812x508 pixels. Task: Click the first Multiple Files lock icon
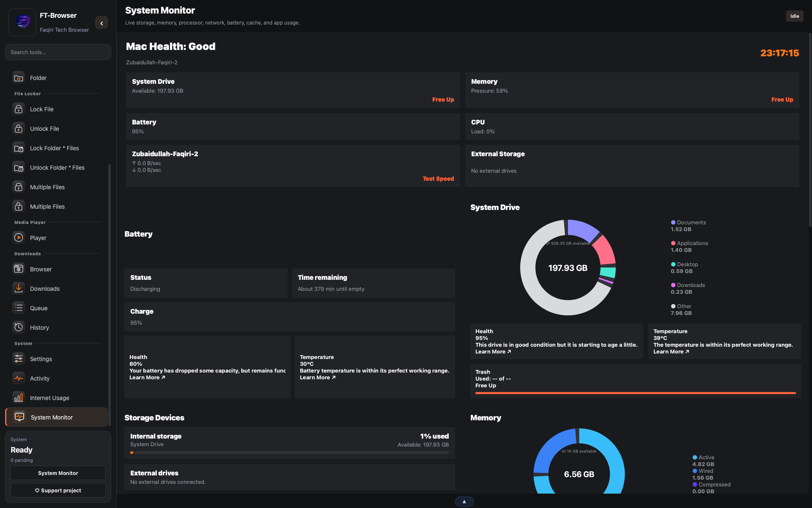(19, 187)
